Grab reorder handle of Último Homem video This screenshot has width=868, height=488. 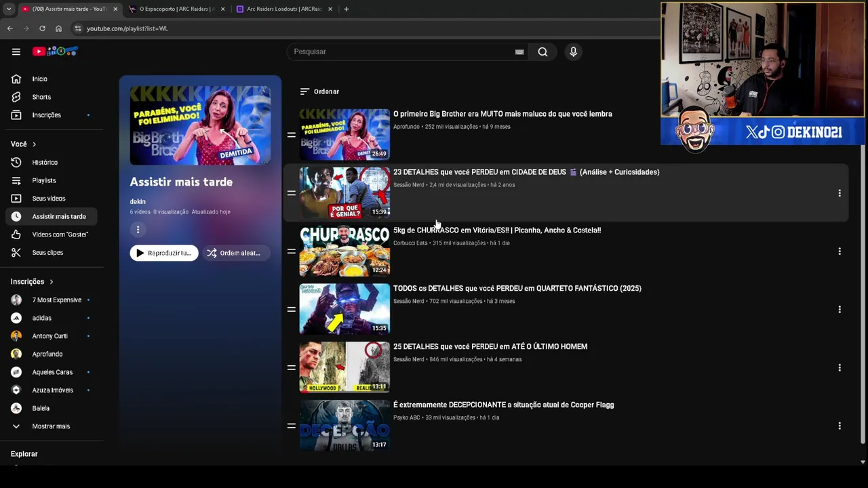pos(292,368)
